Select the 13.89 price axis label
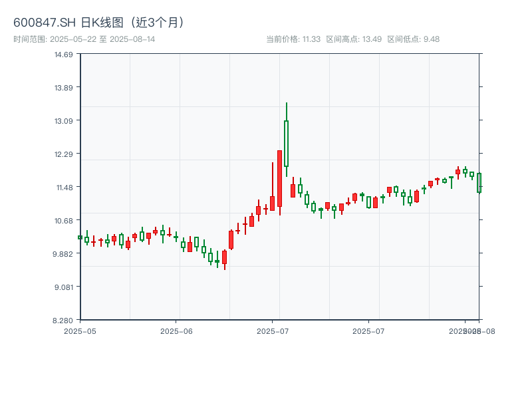The height and width of the screenshot is (399, 532). click(64, 88)
